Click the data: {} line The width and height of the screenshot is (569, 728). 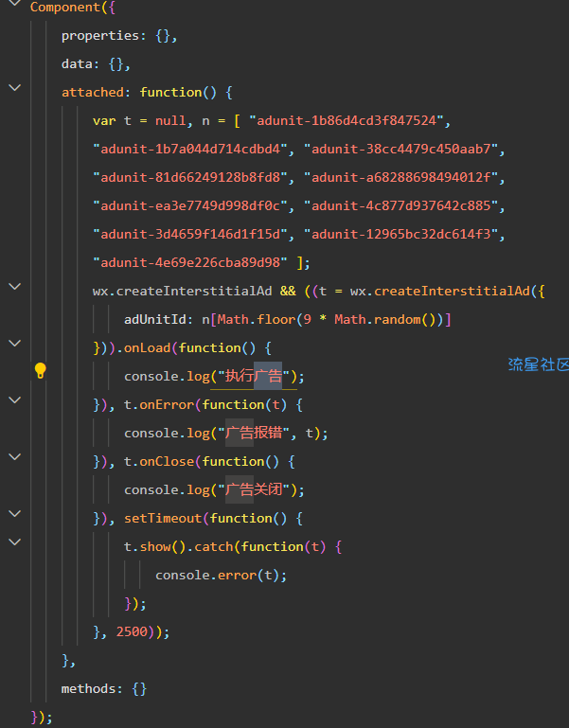(97, 64)
